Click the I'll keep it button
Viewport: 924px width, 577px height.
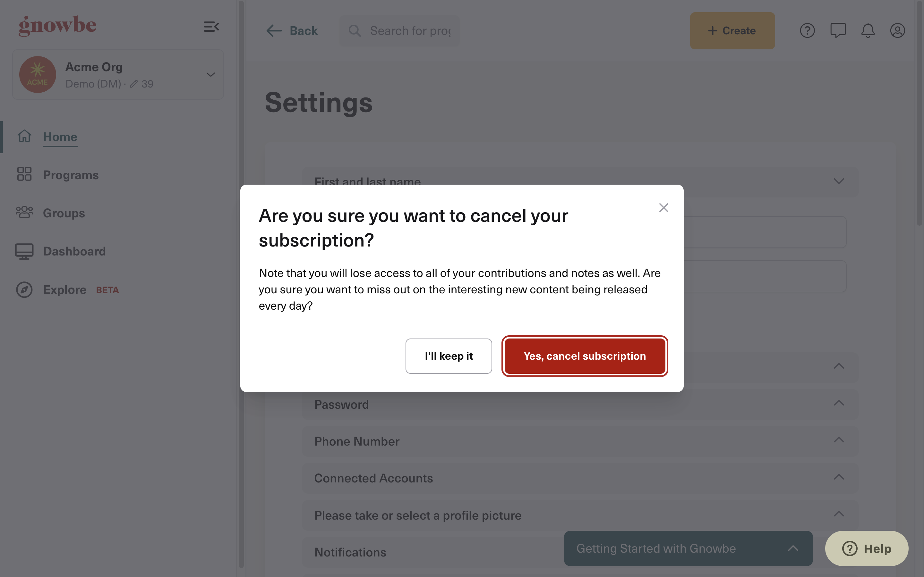[449, 356]
